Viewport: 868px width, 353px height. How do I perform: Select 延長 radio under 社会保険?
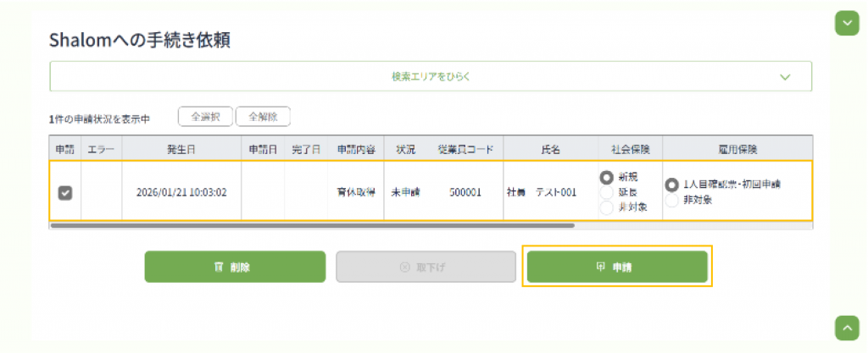606,193
